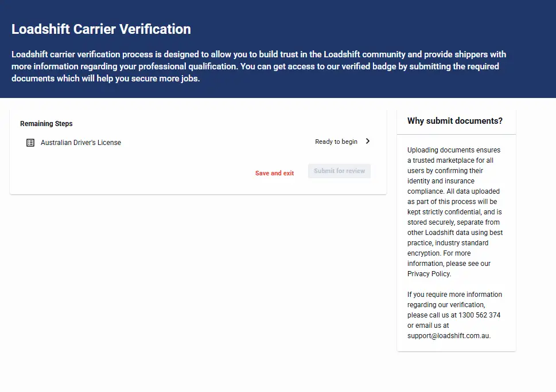The image size is (556, 392).
Task: Select the Loadshift Carrier Verification page title
Action: 101,29
